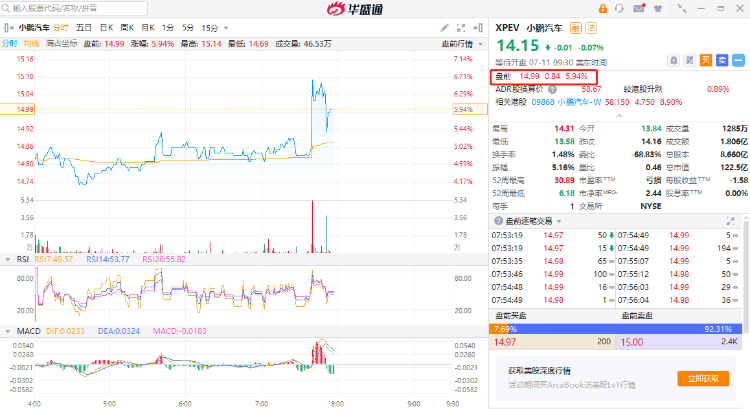The image size is (750, 409).
Task: Open the skin theme shirt icon
Action: tap(658, 8)
